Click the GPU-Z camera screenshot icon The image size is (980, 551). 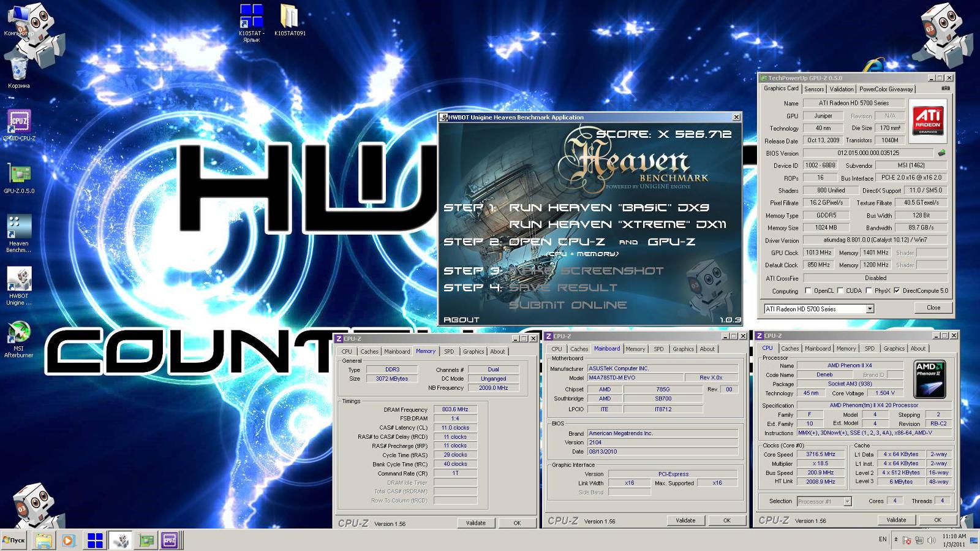pyautogui.click(x=945, y=88)
